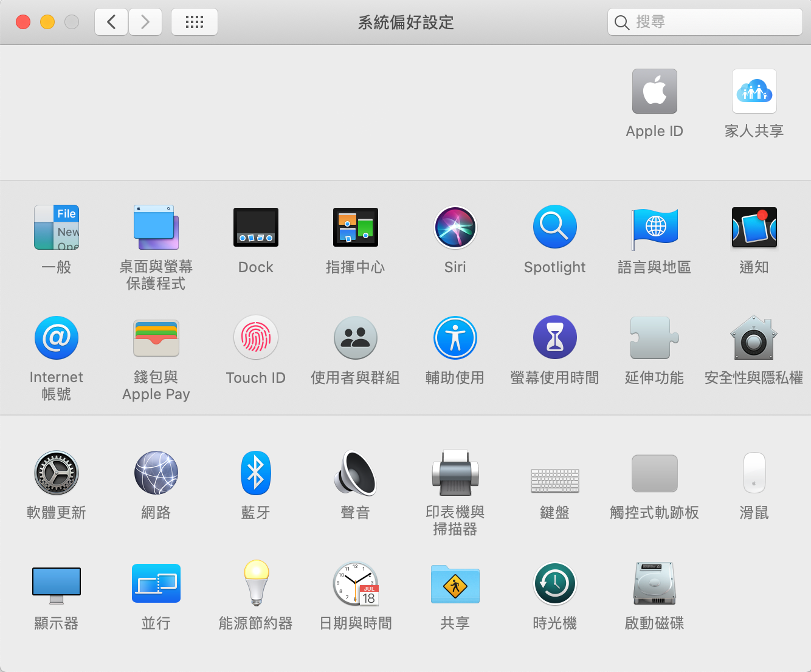The width and height of the screenshot is (811, 672).
Task: Click the magnifier icon in search field
Action: [x=621, y=23]
